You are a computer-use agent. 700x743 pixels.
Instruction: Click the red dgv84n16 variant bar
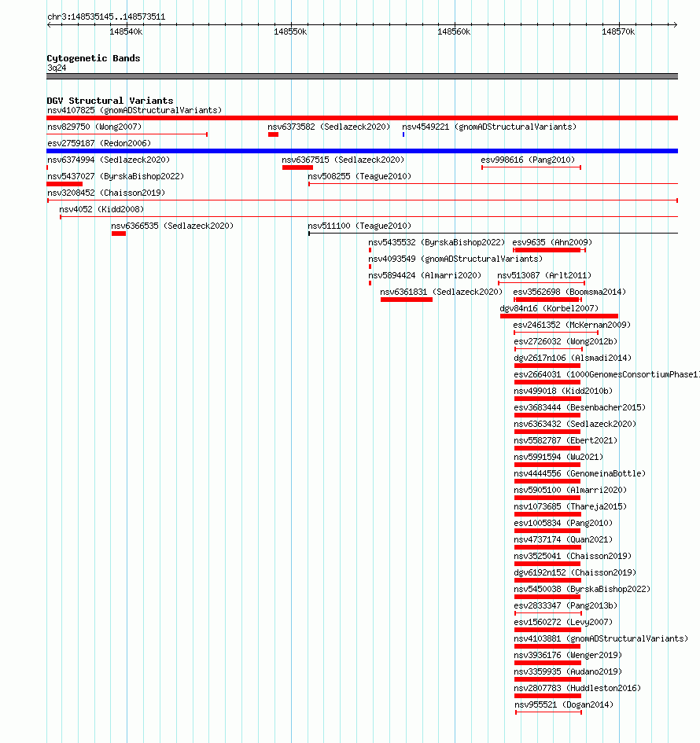point(559,316)
